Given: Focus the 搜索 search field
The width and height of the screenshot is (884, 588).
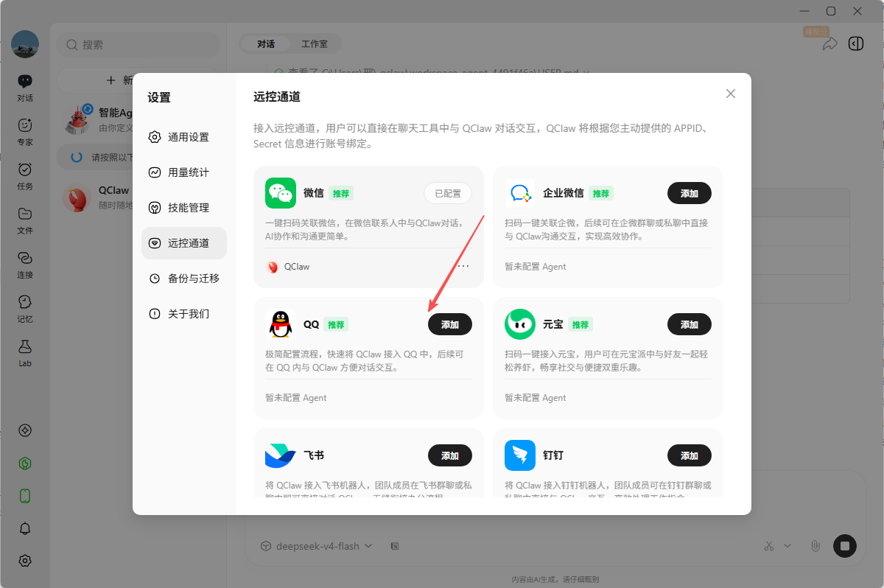Looking at the screenshot, I should point(138,45).
